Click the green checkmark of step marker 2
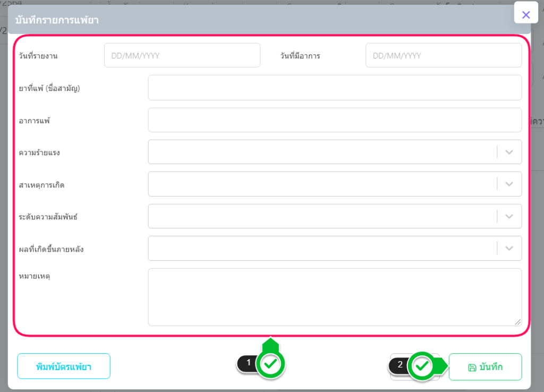Image resolution: width=544 pixels, height=392 pixels. click(422, 366)
